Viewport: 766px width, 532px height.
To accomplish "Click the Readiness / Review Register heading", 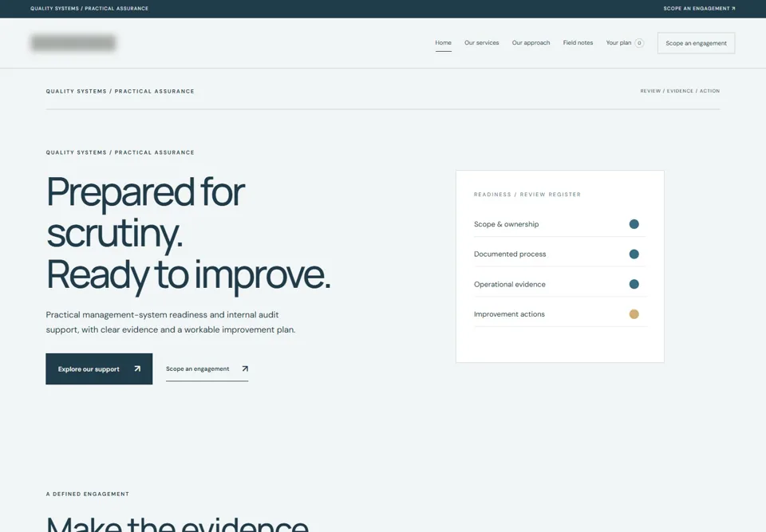I will [x=527, y=195].
